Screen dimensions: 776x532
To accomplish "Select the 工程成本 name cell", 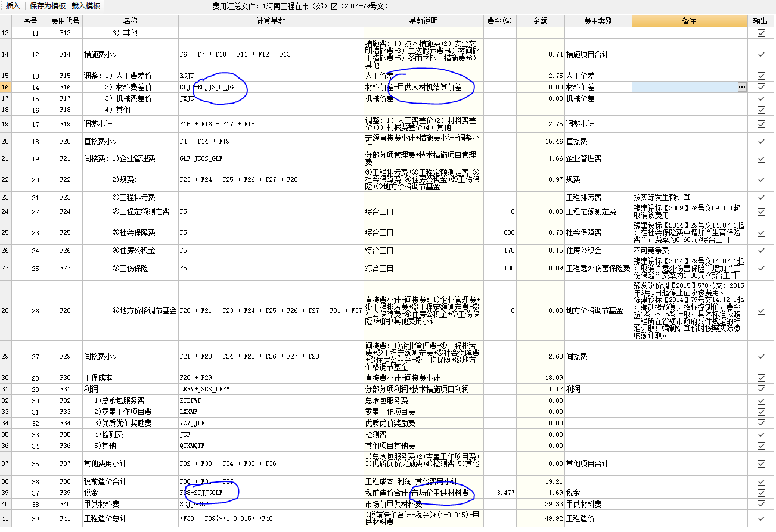I will (x=130, y=378).
